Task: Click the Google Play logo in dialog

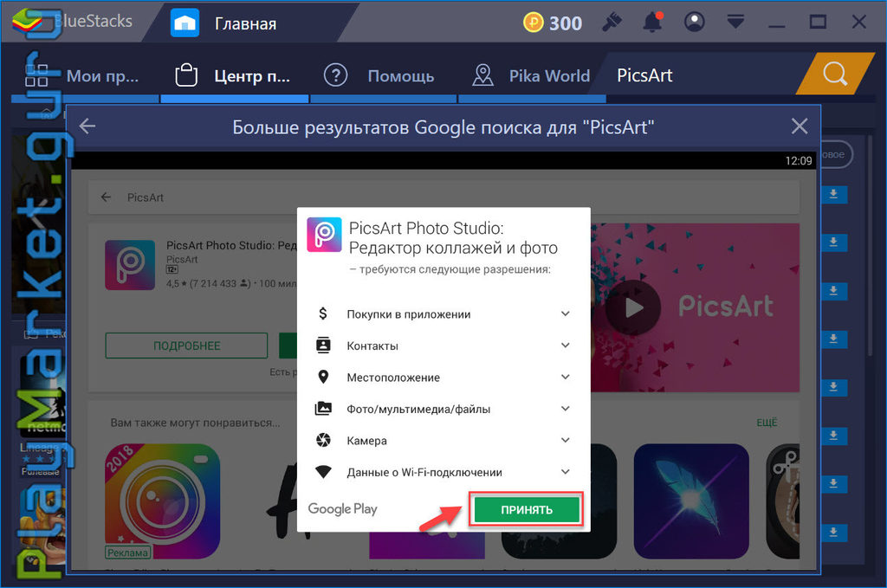Action: [x=342, y=509]
